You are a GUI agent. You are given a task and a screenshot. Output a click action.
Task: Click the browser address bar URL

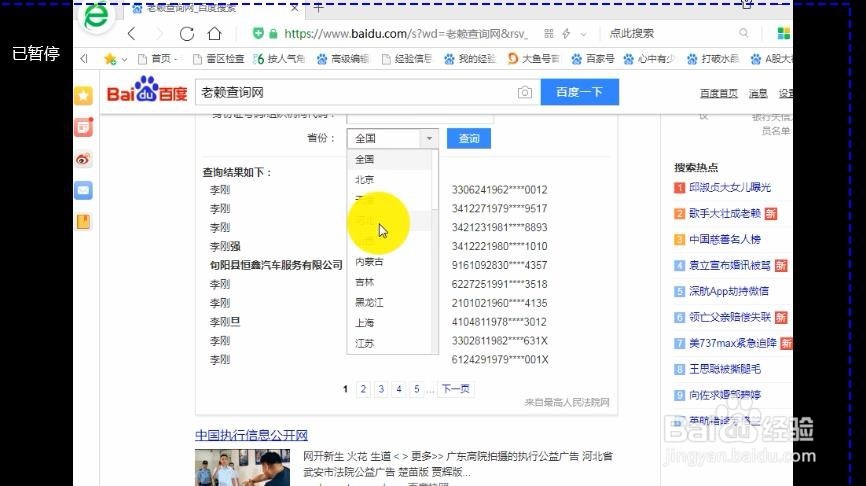click(405, 34)
